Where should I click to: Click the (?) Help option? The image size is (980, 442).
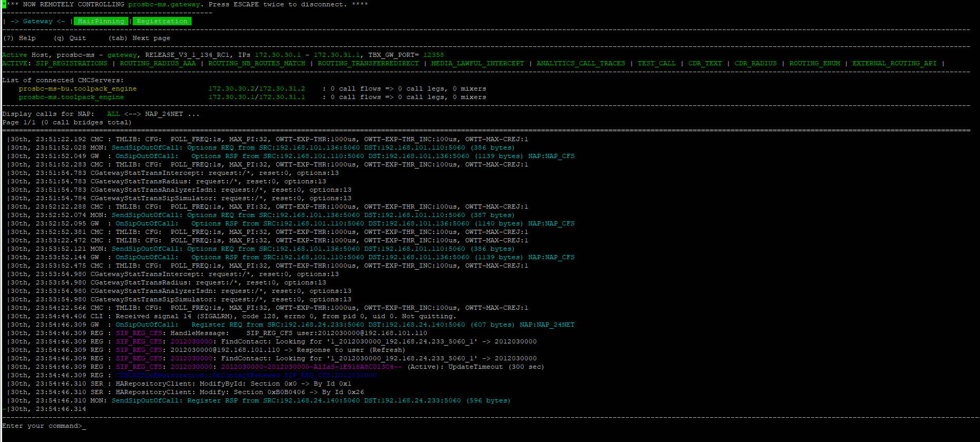click(19, 38)
